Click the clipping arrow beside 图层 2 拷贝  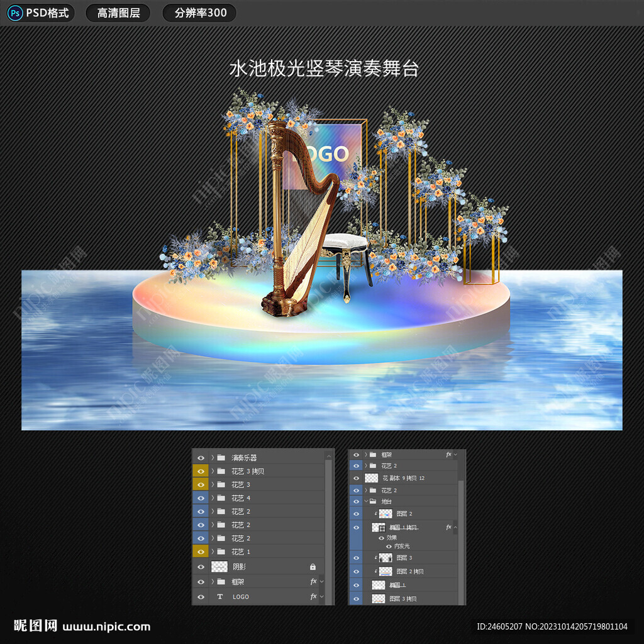(x=376, y=571)
